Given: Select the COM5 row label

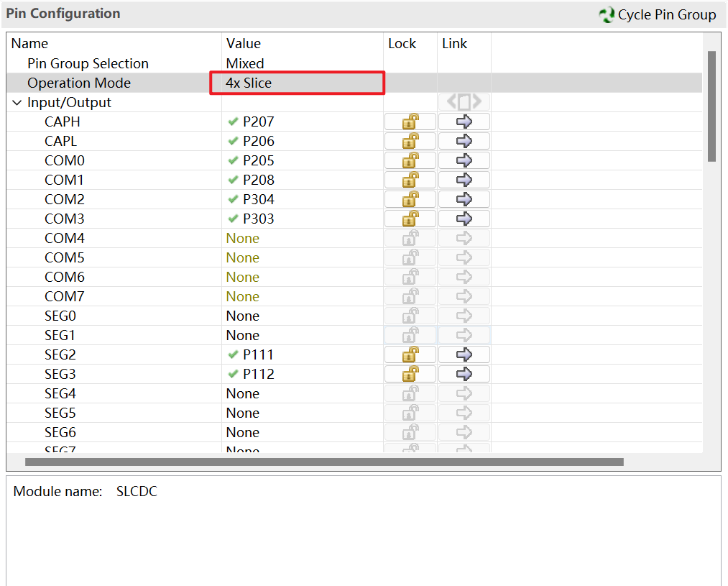Looking at the screenshot, I should pyautogui.click(x=65, y=257).
